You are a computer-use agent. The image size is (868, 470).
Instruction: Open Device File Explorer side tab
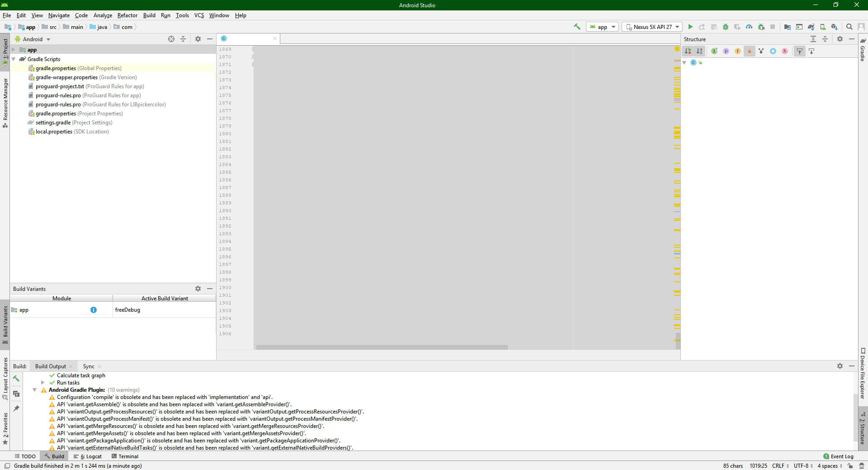(863, 374)
